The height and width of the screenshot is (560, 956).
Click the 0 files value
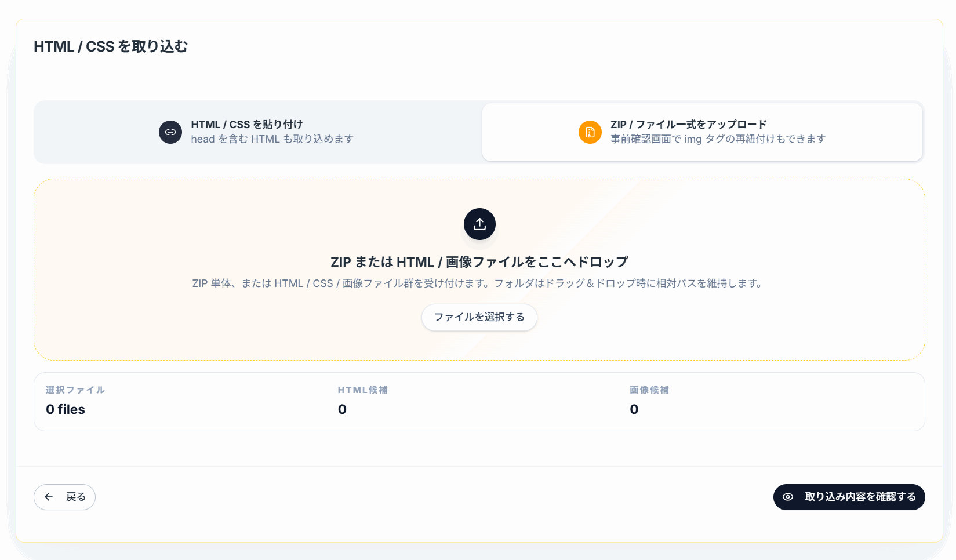(66, 409)
